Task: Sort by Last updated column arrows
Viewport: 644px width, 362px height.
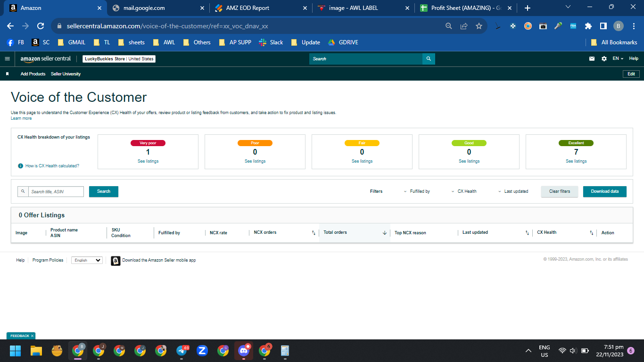Action: pos(527,233)
